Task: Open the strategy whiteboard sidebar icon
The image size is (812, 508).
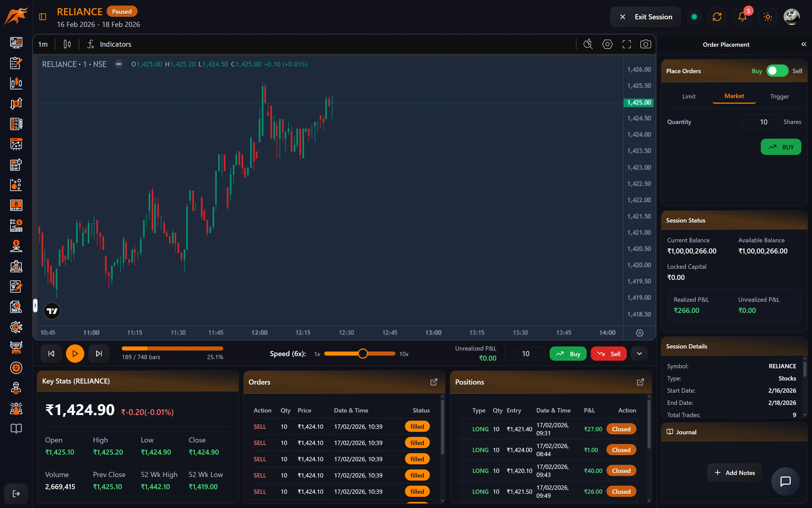Action: 16,144
